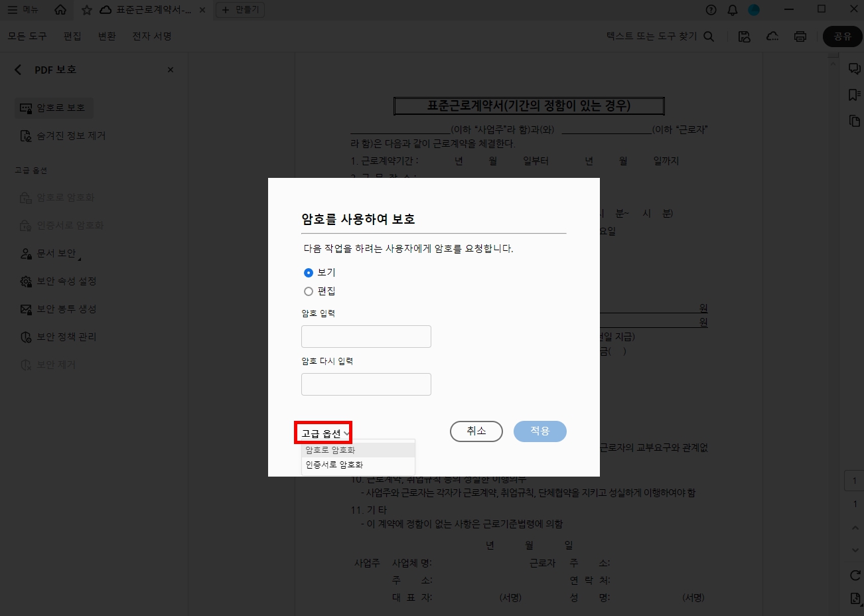Go to the Home icon
Screen dimensions: 864x616
click(60, 10)
